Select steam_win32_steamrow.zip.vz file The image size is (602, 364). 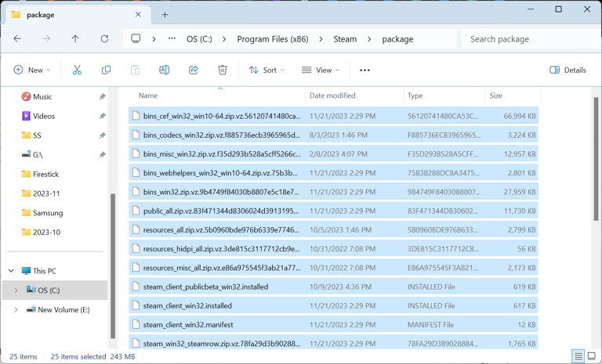click(x=333, y=344)
